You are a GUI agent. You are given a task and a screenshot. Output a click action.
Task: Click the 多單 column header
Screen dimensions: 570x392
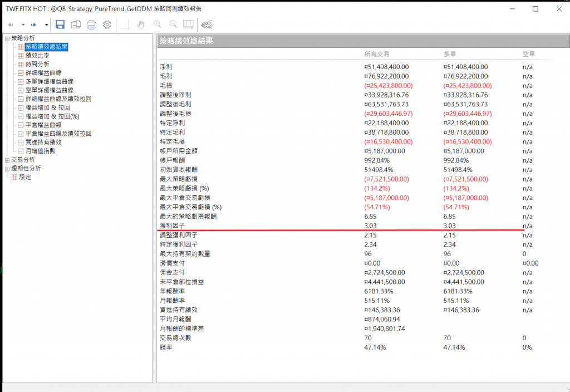450,54
